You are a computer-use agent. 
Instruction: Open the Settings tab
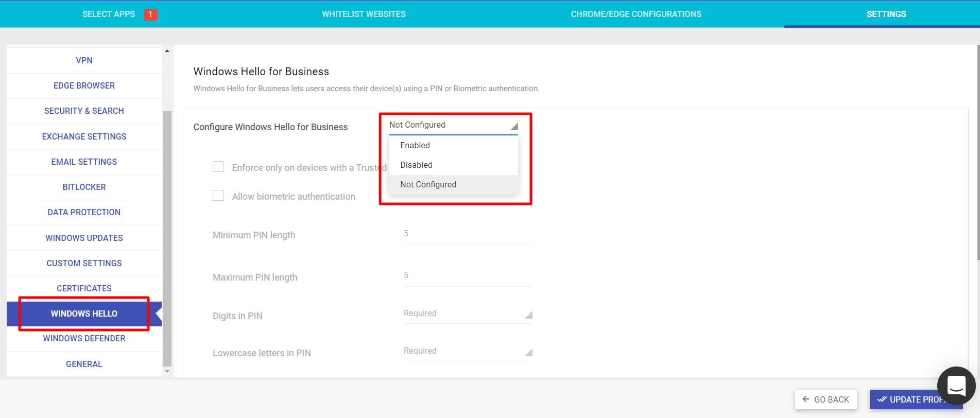[x=886, y=14]
